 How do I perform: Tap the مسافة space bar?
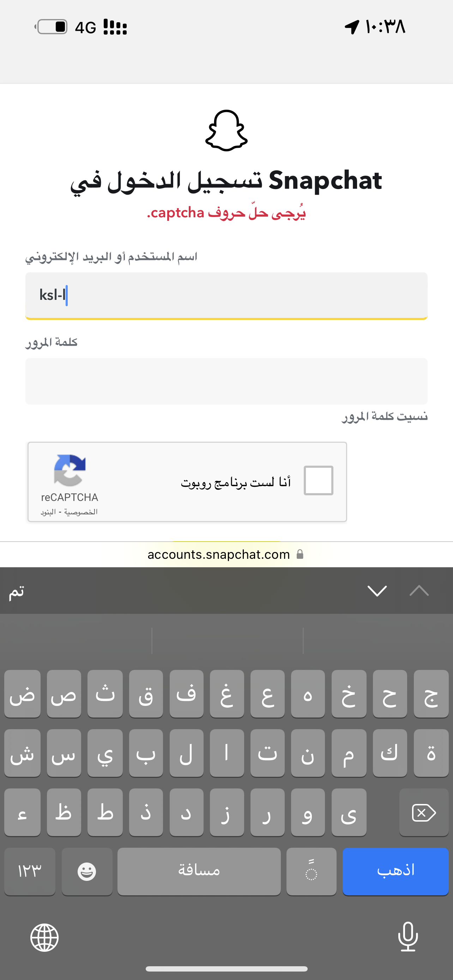tap(199, 871)
